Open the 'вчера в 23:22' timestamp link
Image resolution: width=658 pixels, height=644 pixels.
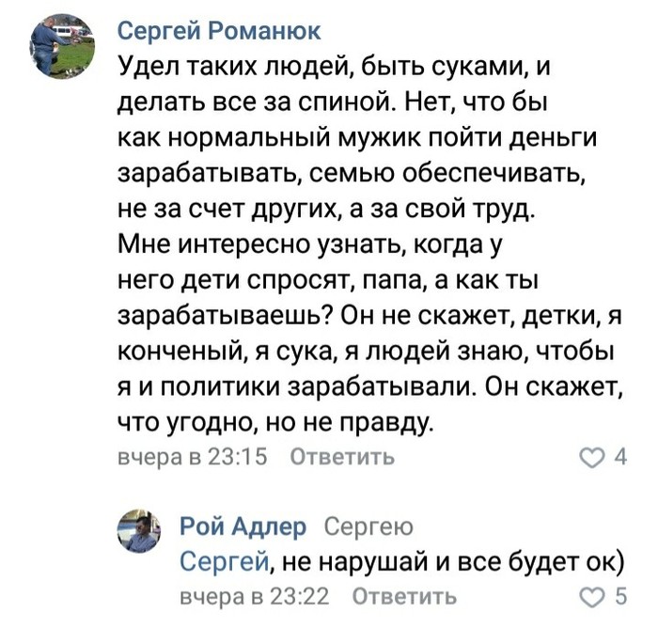click(x=254, y=596)
